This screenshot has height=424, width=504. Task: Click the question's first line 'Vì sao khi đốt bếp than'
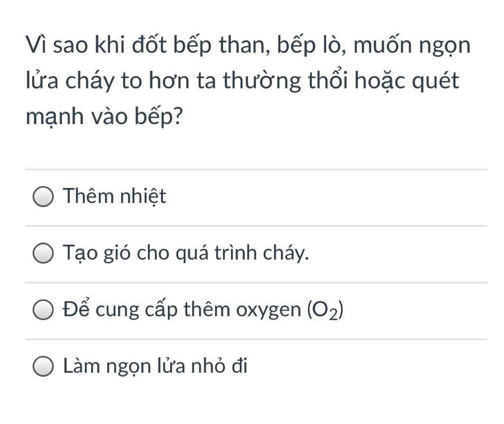click(248, 45)
